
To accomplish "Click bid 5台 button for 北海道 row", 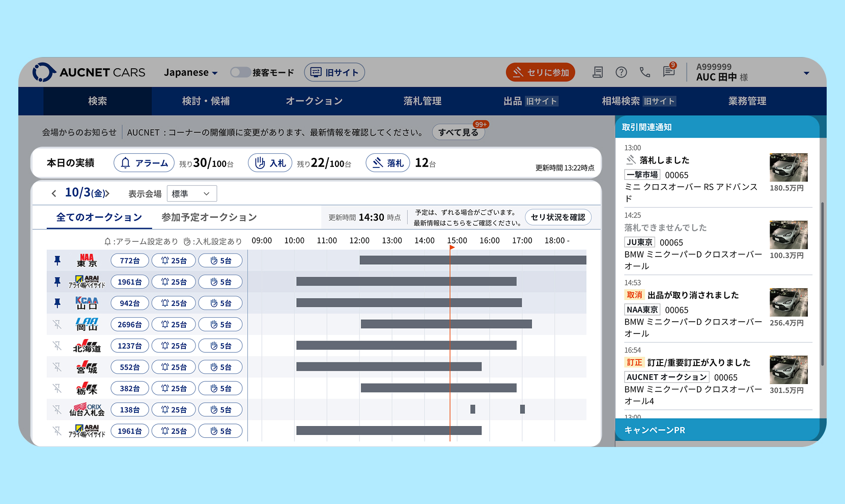I will point(220,346).
